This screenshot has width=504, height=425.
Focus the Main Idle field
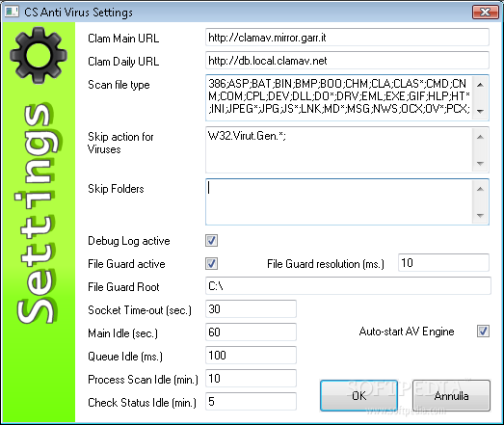click(251, 332)
